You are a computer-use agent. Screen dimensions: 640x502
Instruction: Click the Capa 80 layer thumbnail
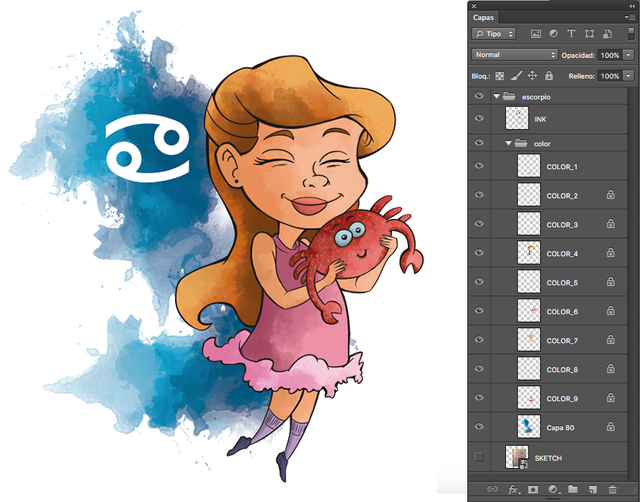click(x=529, y=426)
